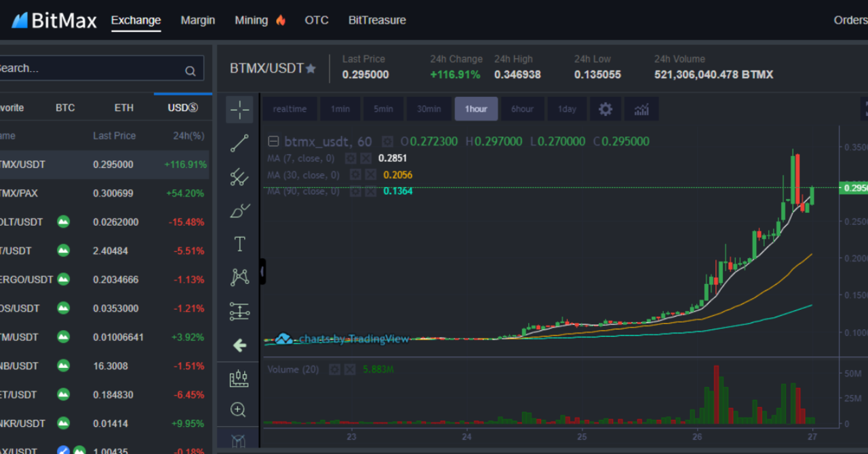The width and height of the screenshot is (868, 454).
Task: Remove the MA (30, close, 0) indicator
Action: [370, 175]
